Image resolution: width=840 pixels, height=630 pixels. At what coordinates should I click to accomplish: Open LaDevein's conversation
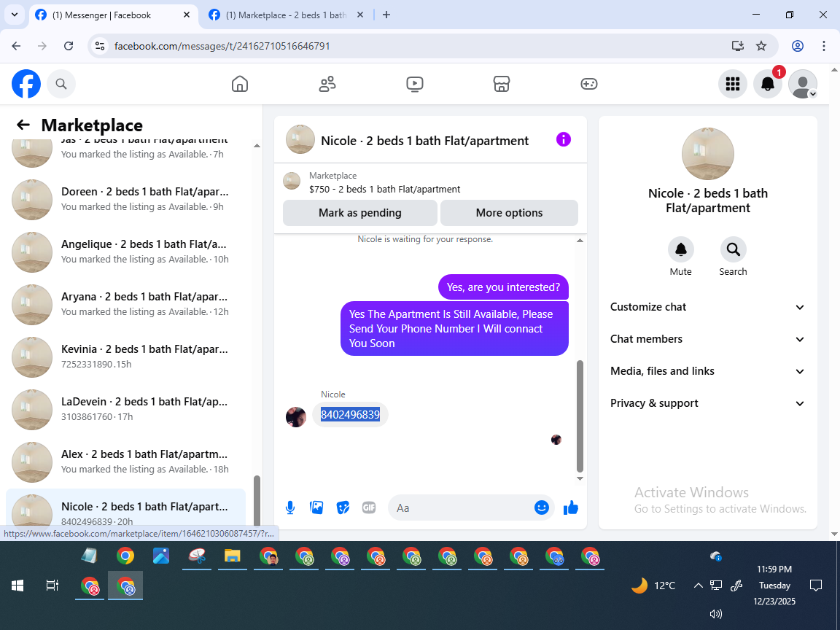[126, 409]
